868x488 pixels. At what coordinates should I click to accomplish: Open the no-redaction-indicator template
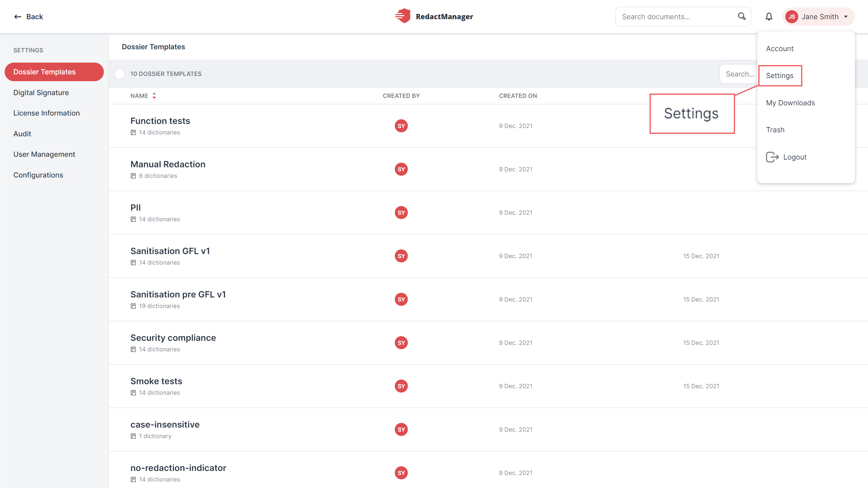pos(178,468)
